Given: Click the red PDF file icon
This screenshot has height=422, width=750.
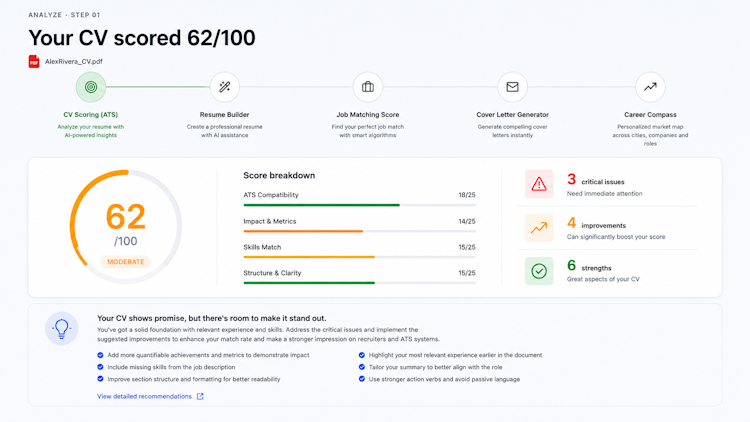Looking at the screenshot, I should 34,61.
